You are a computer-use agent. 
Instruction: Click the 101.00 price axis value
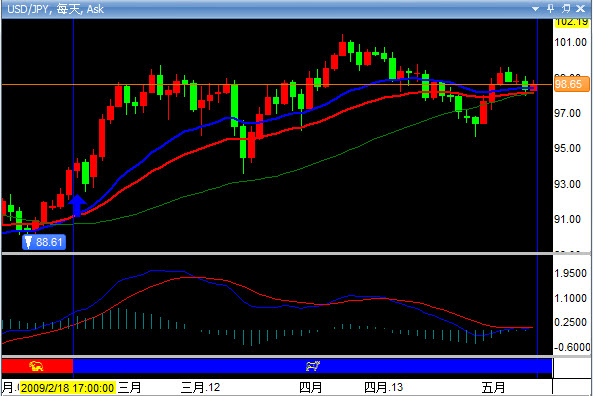point(570,42)
